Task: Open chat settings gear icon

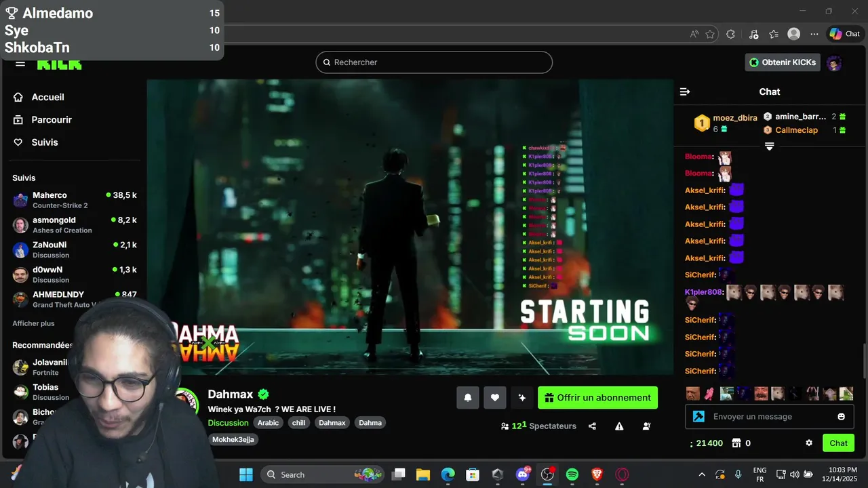Action: (x=809, y=443)
